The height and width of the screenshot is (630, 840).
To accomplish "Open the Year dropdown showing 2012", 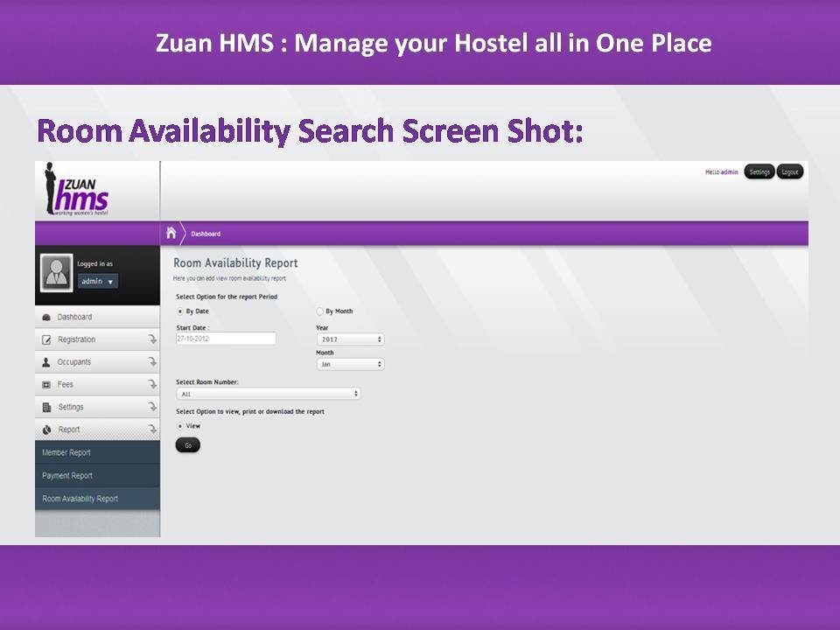I will (350, 339).
